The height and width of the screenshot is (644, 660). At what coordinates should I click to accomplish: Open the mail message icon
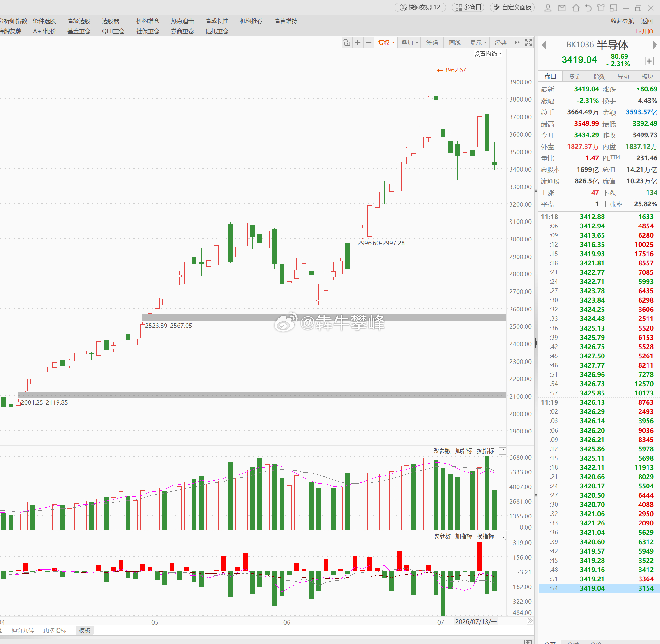(562, 8)
